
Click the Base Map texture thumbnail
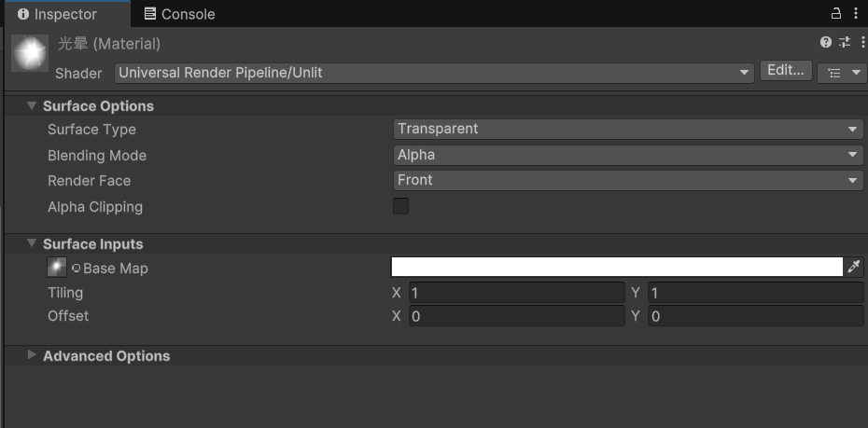click(x=57, y=268)
